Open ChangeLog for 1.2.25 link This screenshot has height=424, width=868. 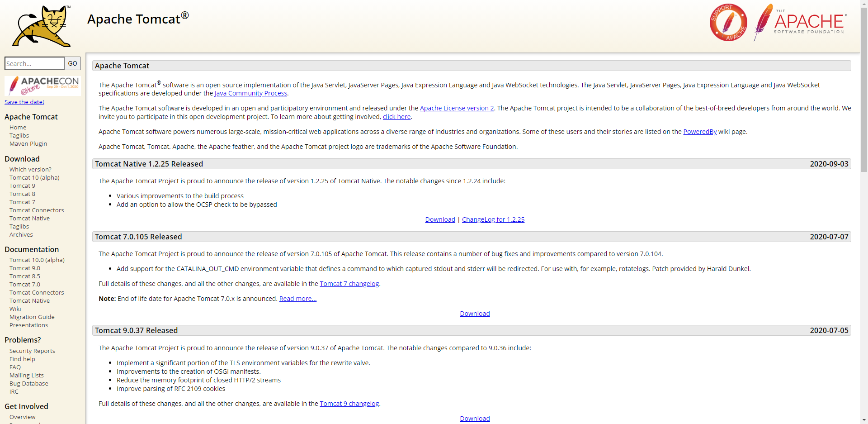[x=493, y=219]
